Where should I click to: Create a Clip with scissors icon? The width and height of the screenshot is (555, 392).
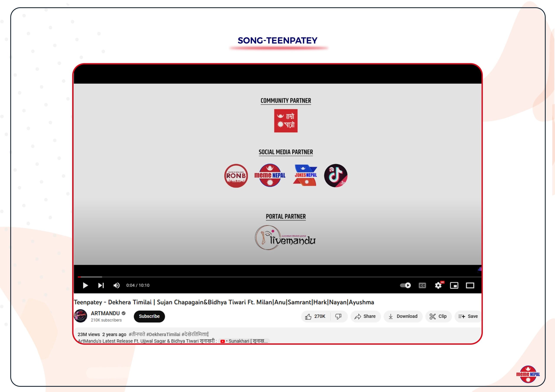pyautogui.click(x=438, y=316)
